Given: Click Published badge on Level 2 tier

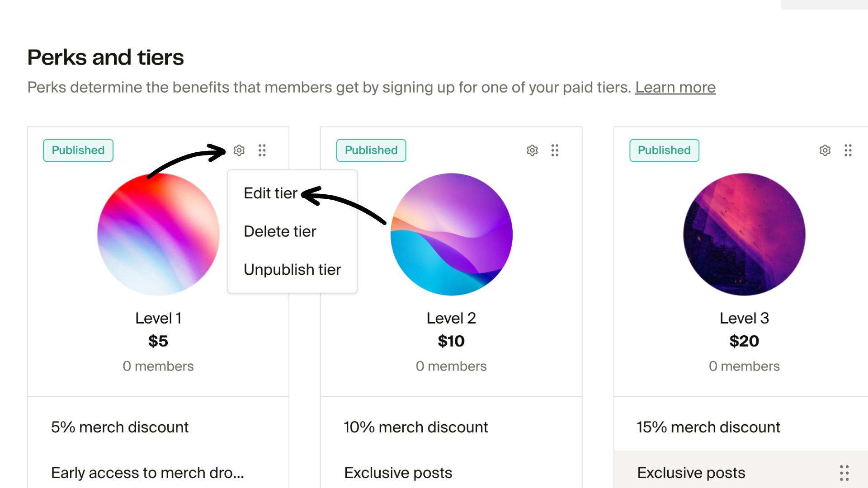Looking at the screenshot, I should 371,150.
